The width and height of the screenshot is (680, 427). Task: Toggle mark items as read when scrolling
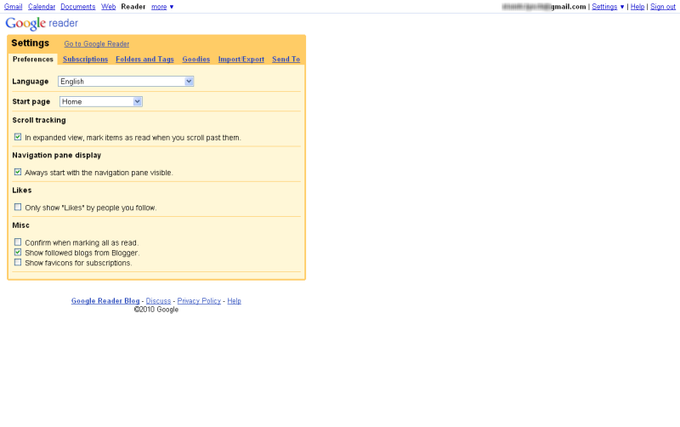(18, 137)
